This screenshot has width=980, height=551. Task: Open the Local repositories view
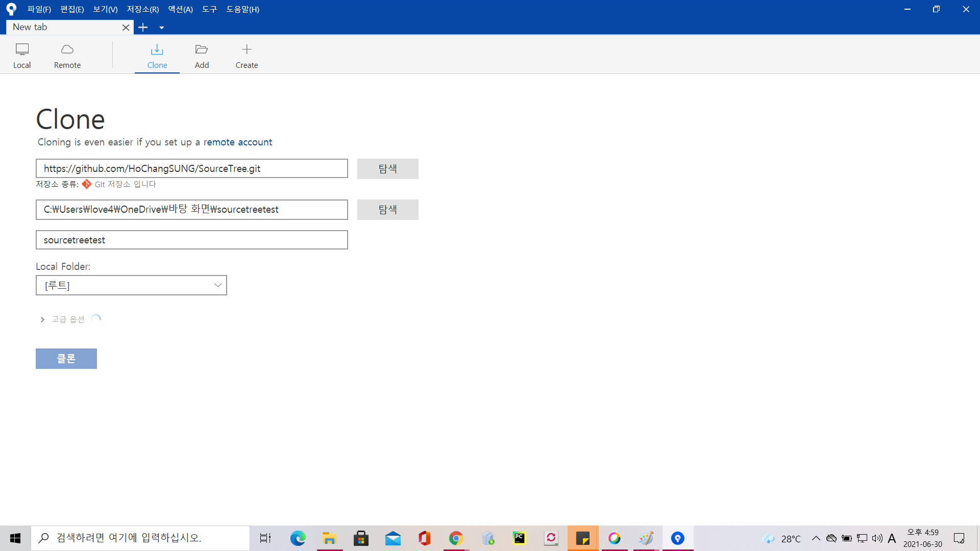pyautogui.click(x=22, y=56)
